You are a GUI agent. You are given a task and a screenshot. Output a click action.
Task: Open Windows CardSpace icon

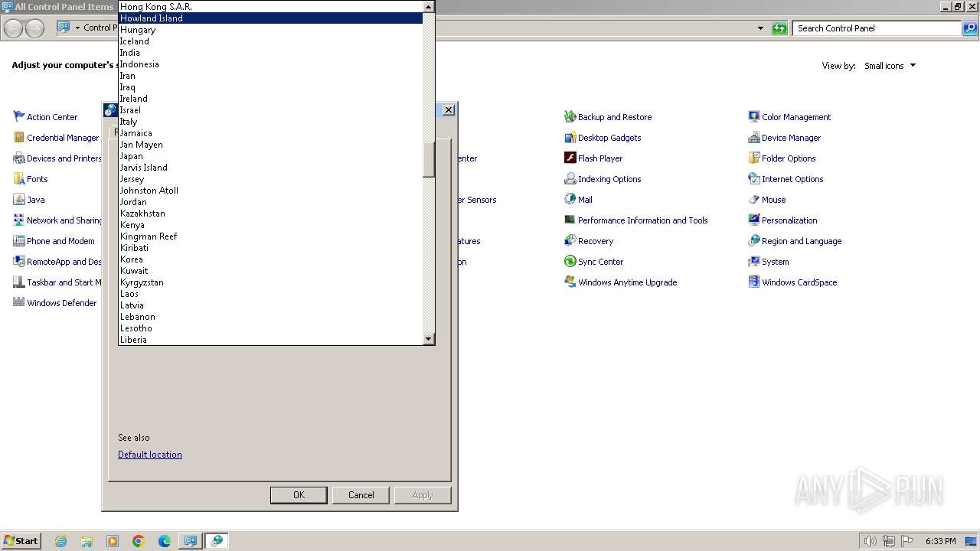point(754,282)
